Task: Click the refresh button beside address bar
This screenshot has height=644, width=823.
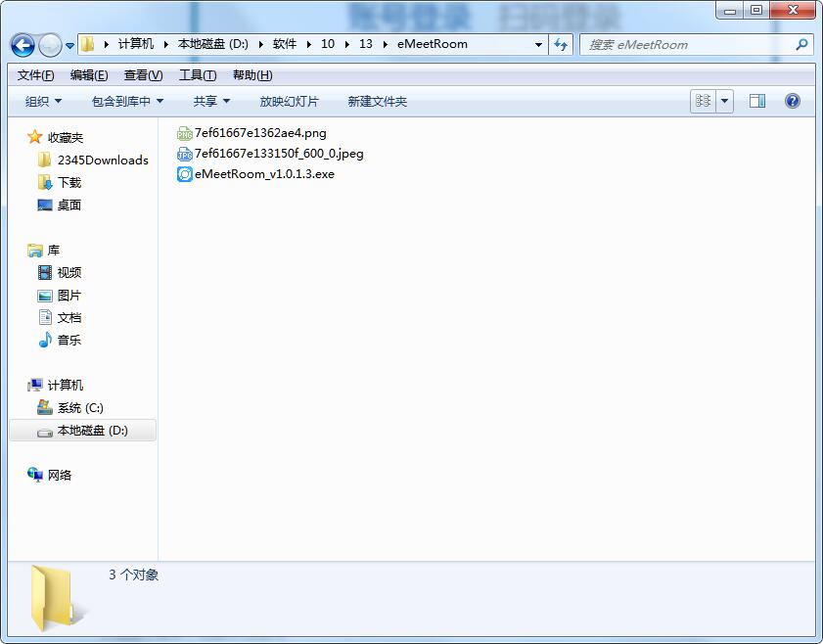Action: (x=561, y=44)
